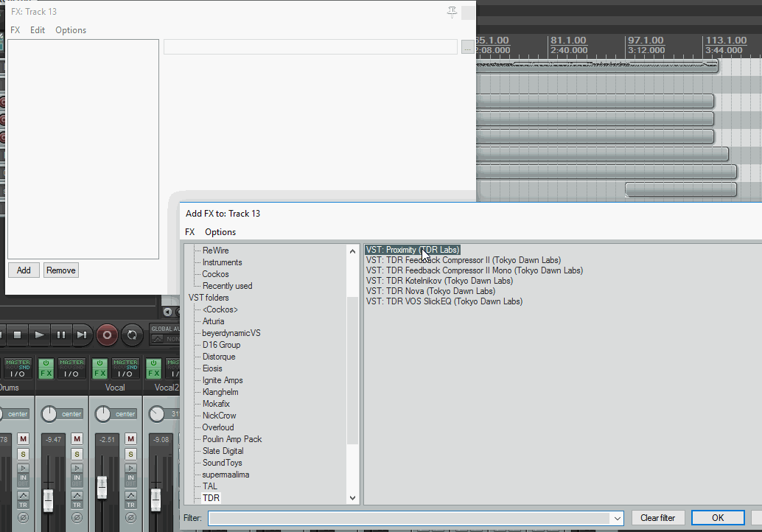Screen dimensions: 762x532
Task: Select the Slate Digital folder
Action: point(223,451)
